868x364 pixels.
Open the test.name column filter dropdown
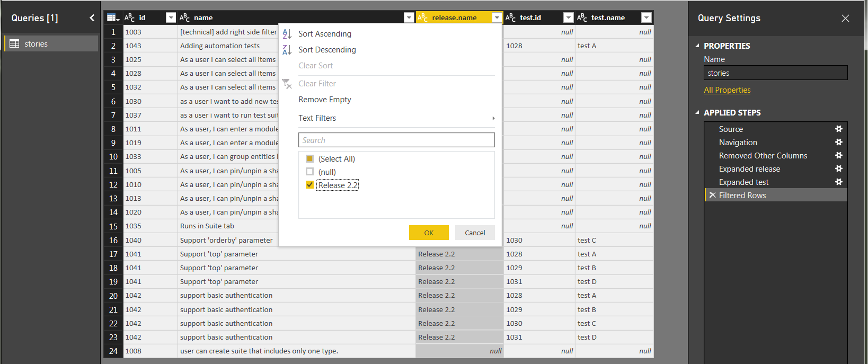coord(646,17)
